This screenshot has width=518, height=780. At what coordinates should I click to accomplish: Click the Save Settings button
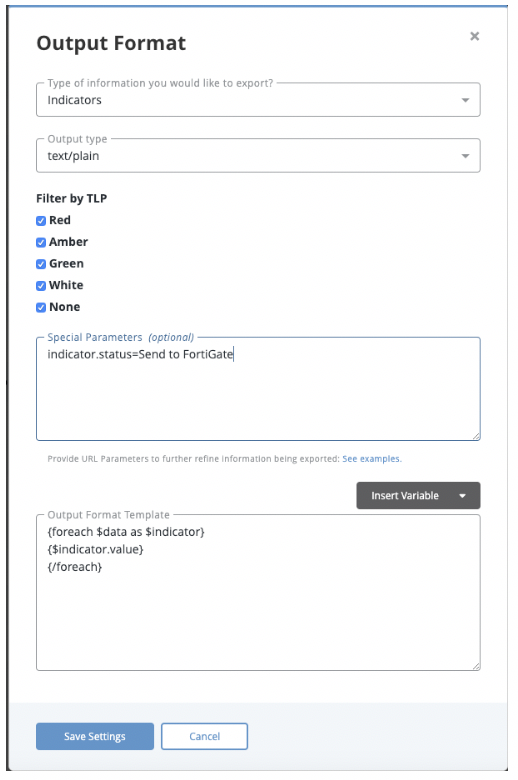point(95,736)
